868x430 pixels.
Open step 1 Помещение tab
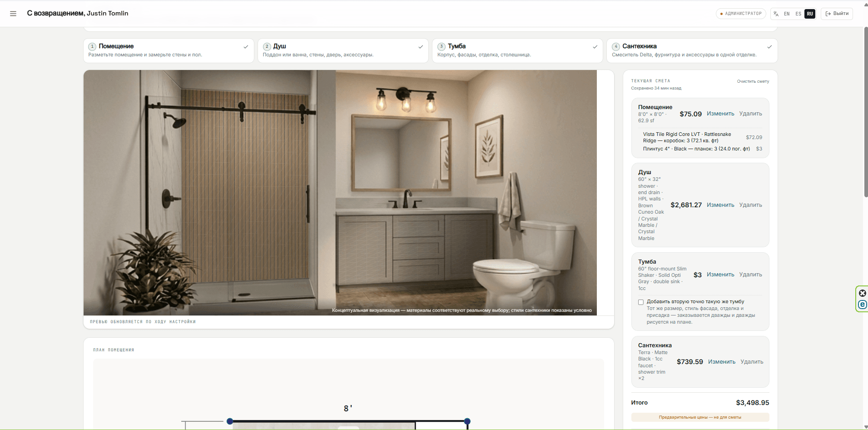pyautogui.click(x=169, y=50)
